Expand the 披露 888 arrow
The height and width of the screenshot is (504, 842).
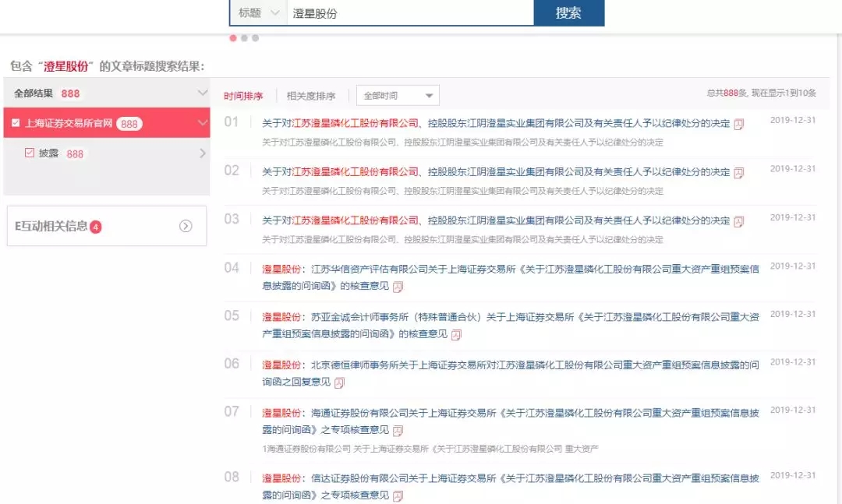click(x=203, y=153)
